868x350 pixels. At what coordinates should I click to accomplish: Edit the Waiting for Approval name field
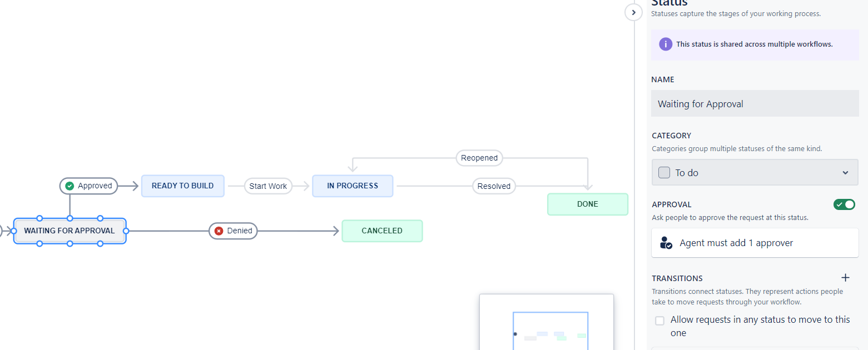[x=755, y=104]
